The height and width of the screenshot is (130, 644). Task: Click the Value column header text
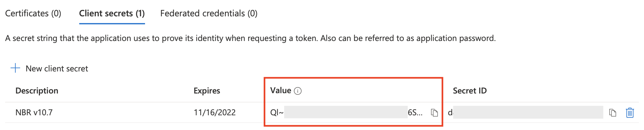[280, 91]
